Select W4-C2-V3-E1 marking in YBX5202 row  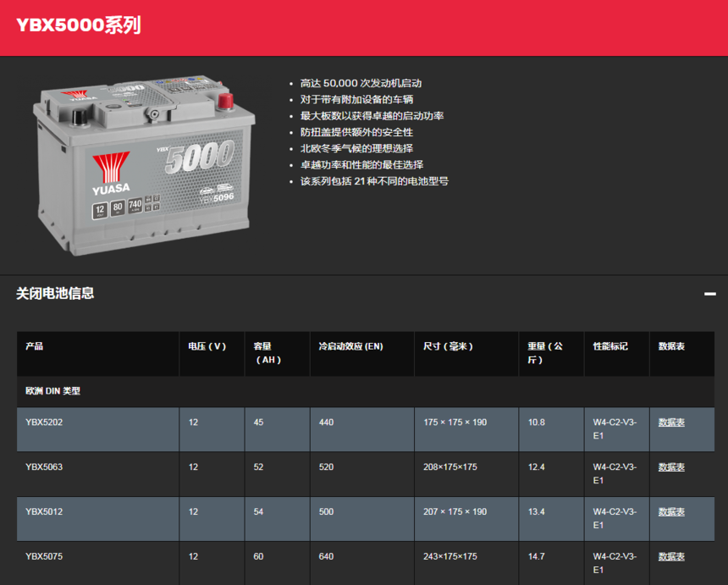click(615, 429)
